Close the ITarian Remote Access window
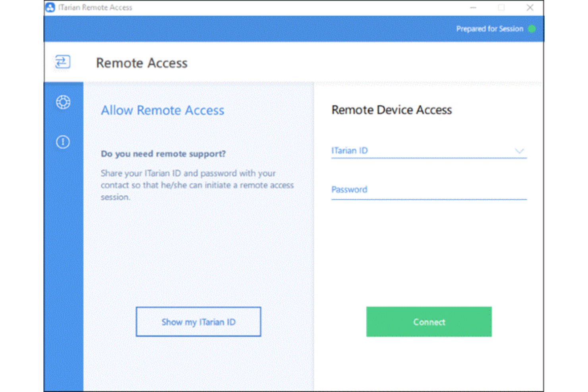 [x=530, y=8]
